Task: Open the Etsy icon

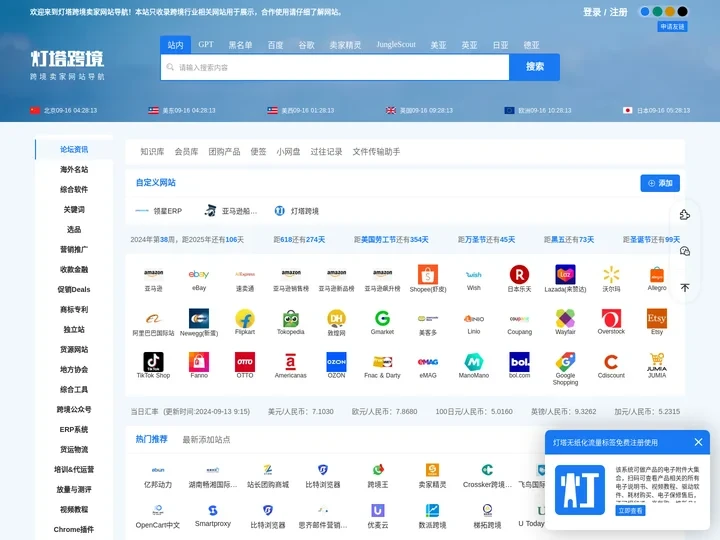Action: pos(657,318)
